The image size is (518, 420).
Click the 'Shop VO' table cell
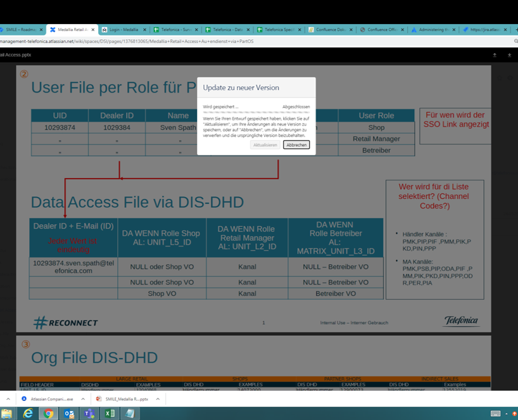(162, 293)
